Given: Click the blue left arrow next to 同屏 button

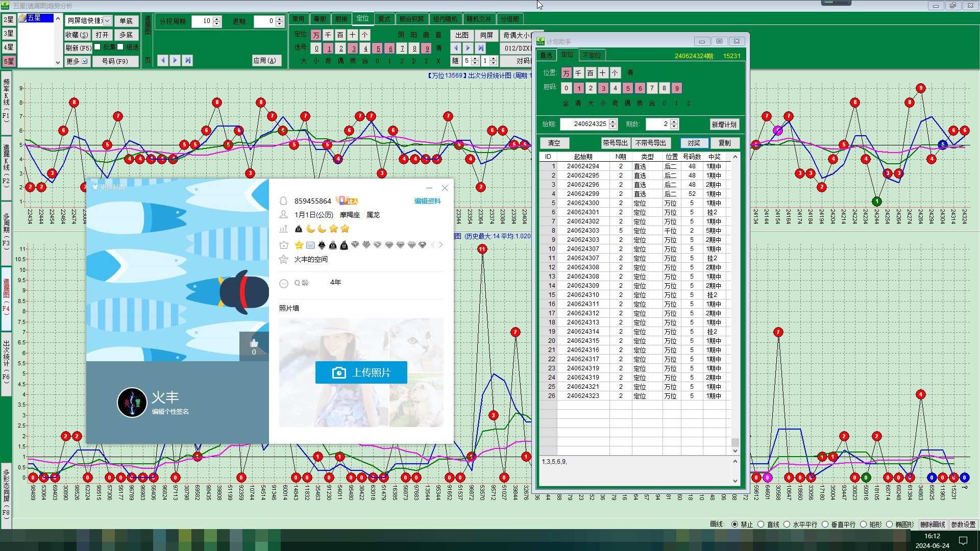Looking at the screenshot, I should pyautogui.click(x=456, y=48).
